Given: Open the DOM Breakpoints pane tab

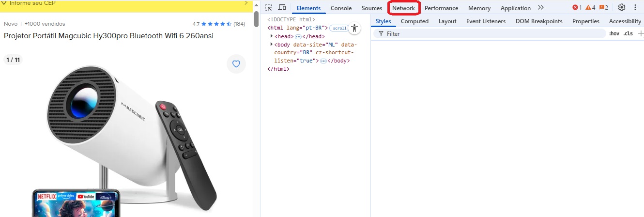Looking at the screenshot, I should (539, 21).
